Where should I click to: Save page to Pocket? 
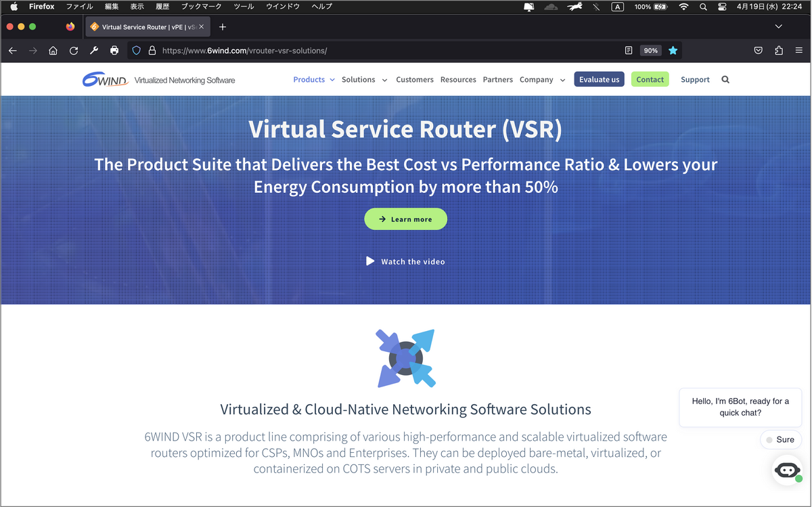coord(758,50)
